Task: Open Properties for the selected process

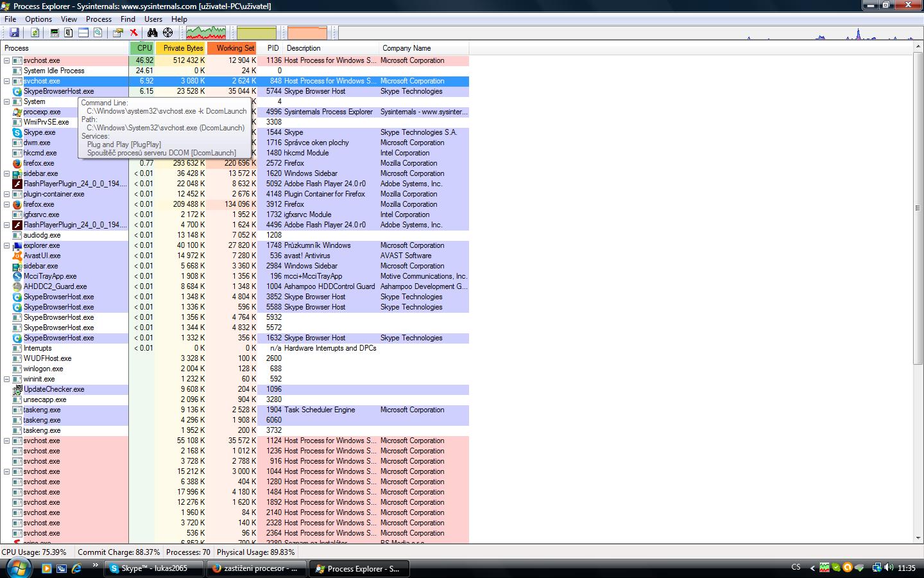Action: click(118, 33)
